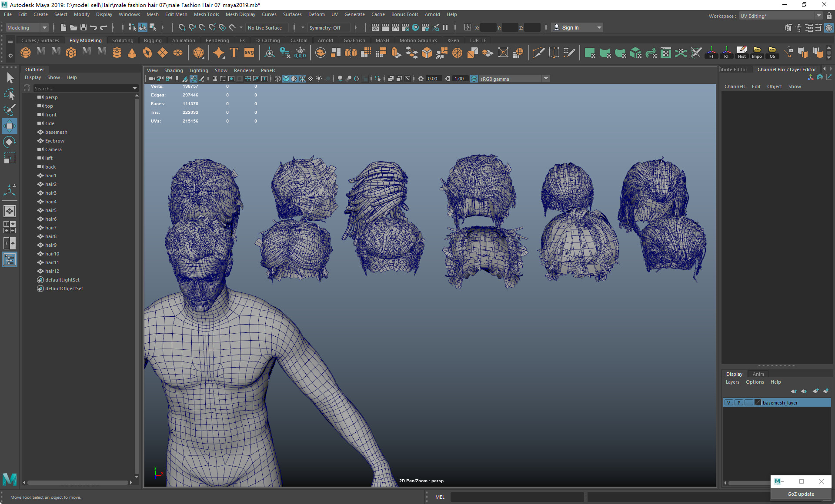Open the Modeling menu set dropdown
Image resolution: width=835 pixels, height=504 pixels.
coord(27,28)
